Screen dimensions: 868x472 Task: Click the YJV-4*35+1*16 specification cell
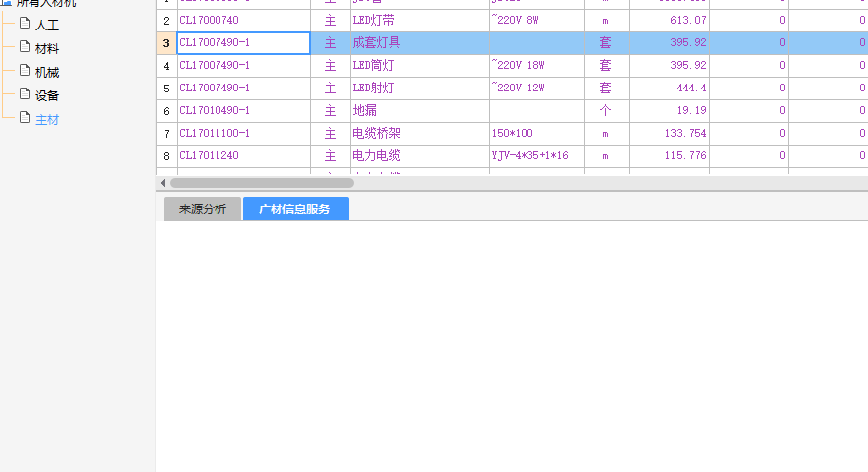(x=536, y=156)
